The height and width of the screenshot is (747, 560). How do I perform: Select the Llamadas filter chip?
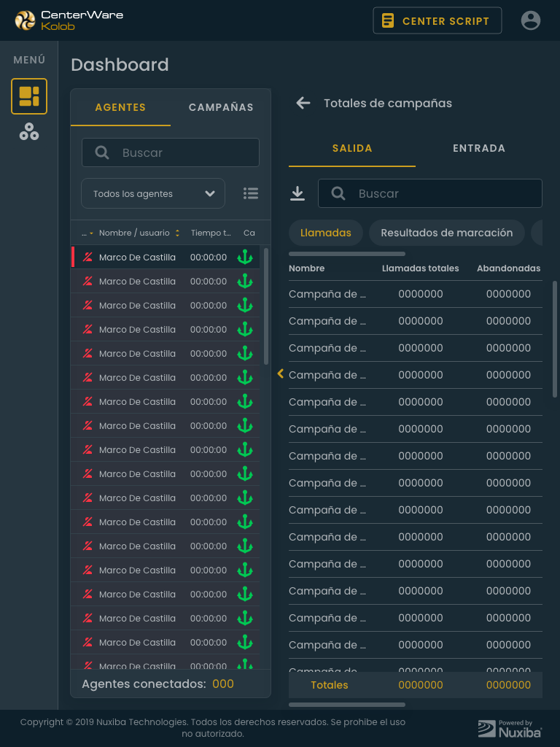tap(326, 233)
